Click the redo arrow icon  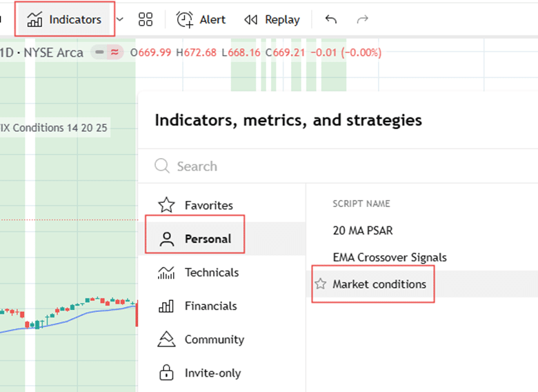coord(362,19)
